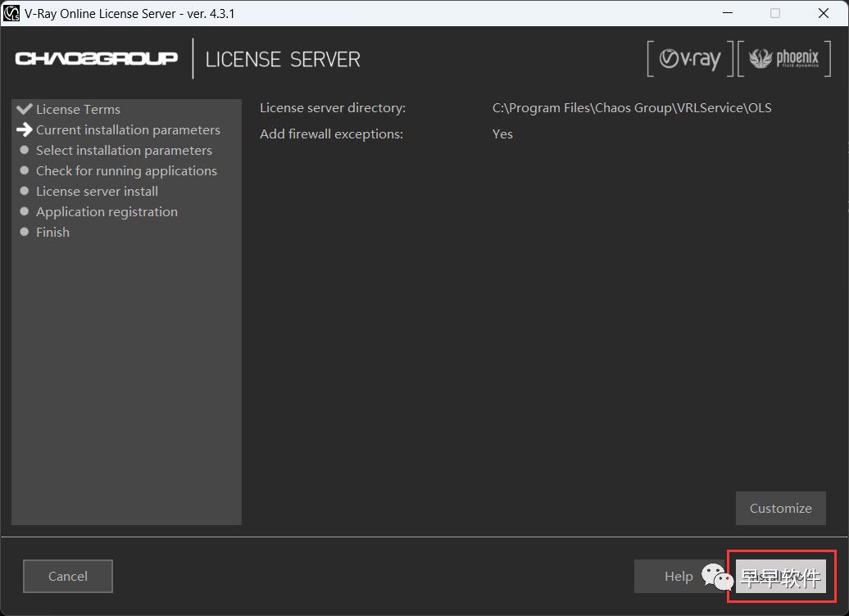Image resolution: width=849 pixels, height=616 pixels.
Task: Minimize the License Server installer window
Action: pos(727,13)
